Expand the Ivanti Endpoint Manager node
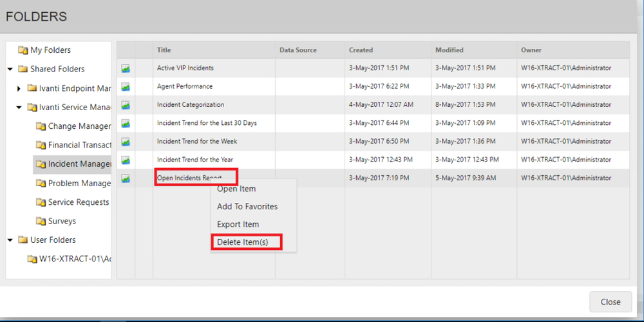Viewport: 644px width, 322px height. (x=19, y=88)
